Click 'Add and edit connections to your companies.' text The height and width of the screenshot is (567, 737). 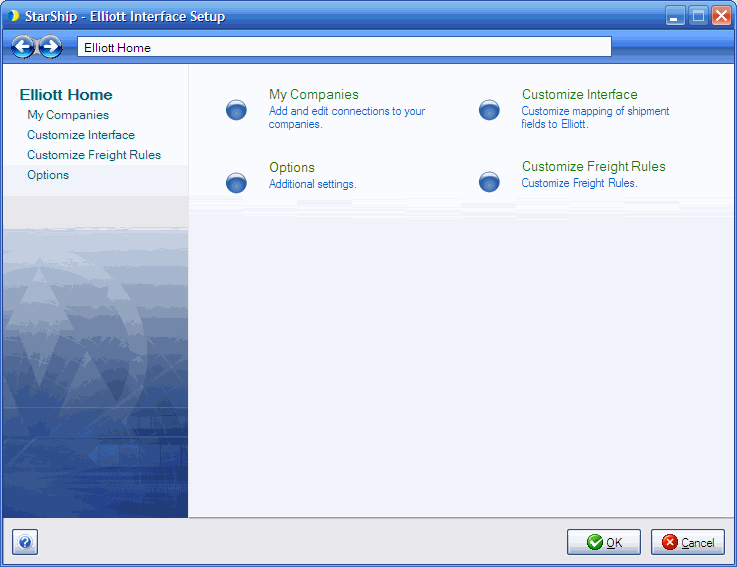347,118
